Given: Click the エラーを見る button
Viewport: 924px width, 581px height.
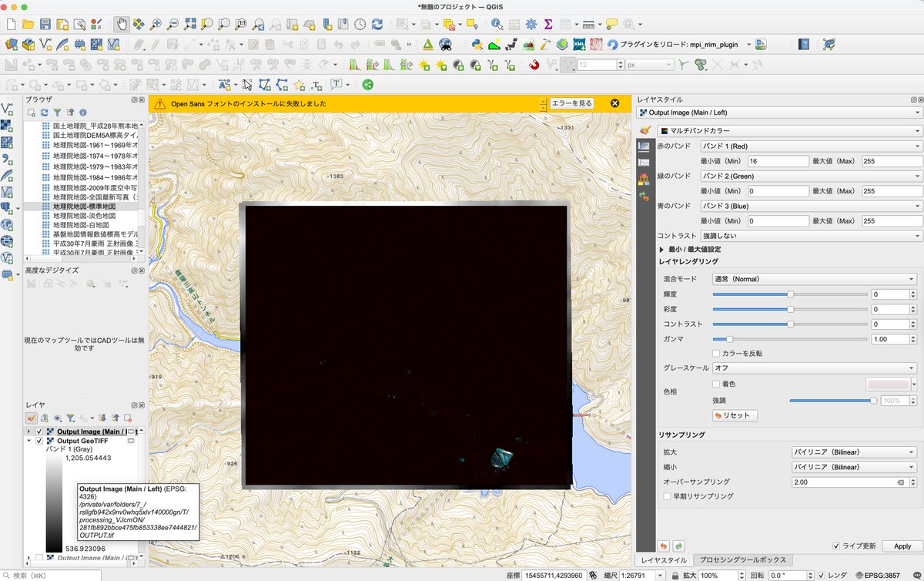Looking at the screenshot, I should pos(572,102).
